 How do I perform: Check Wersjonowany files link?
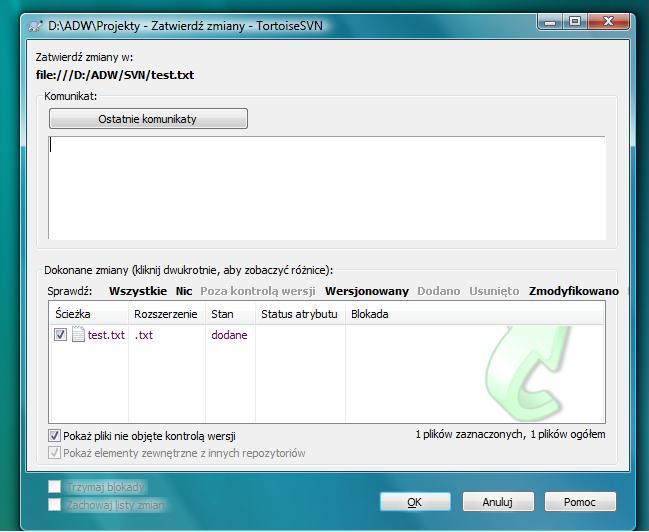tap(367, 291)
